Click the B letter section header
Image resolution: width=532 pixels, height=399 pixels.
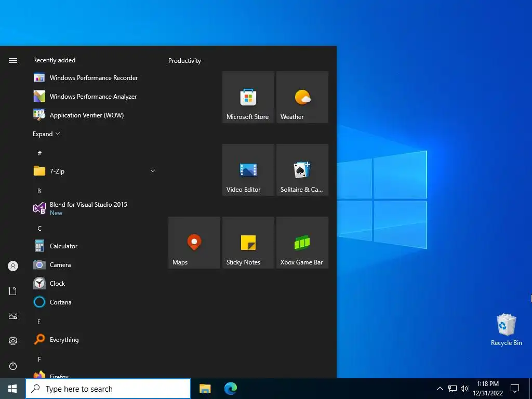point(39,191)
